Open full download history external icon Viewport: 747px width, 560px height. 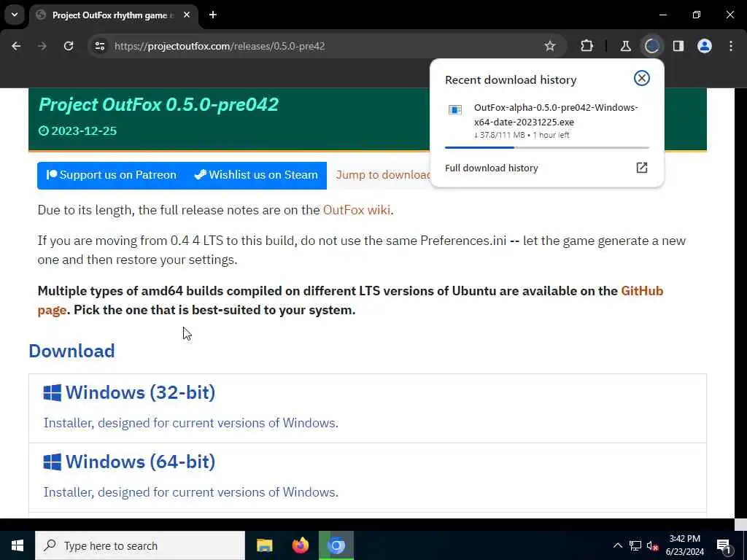(642, 168)
